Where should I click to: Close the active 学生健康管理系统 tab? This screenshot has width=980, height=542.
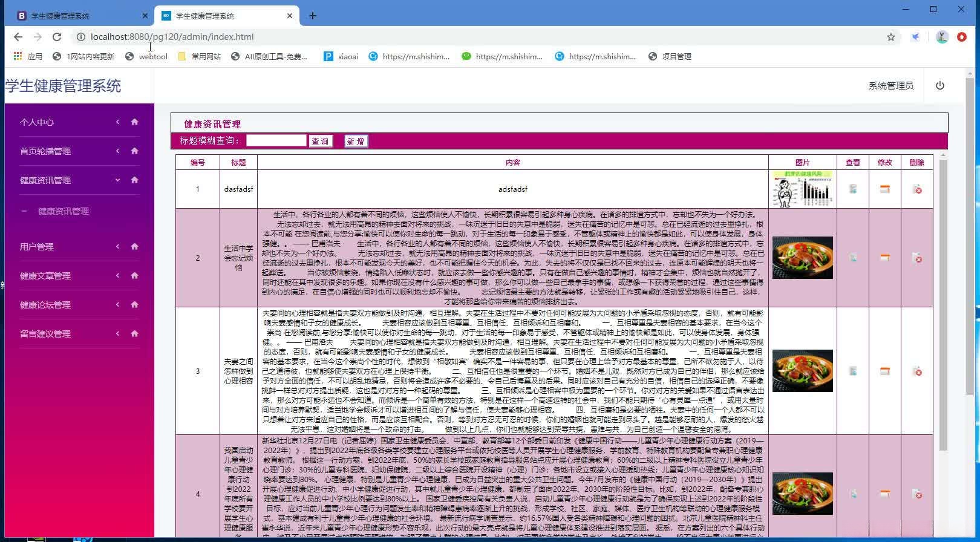pyautogui.click(x=290, y=16)
